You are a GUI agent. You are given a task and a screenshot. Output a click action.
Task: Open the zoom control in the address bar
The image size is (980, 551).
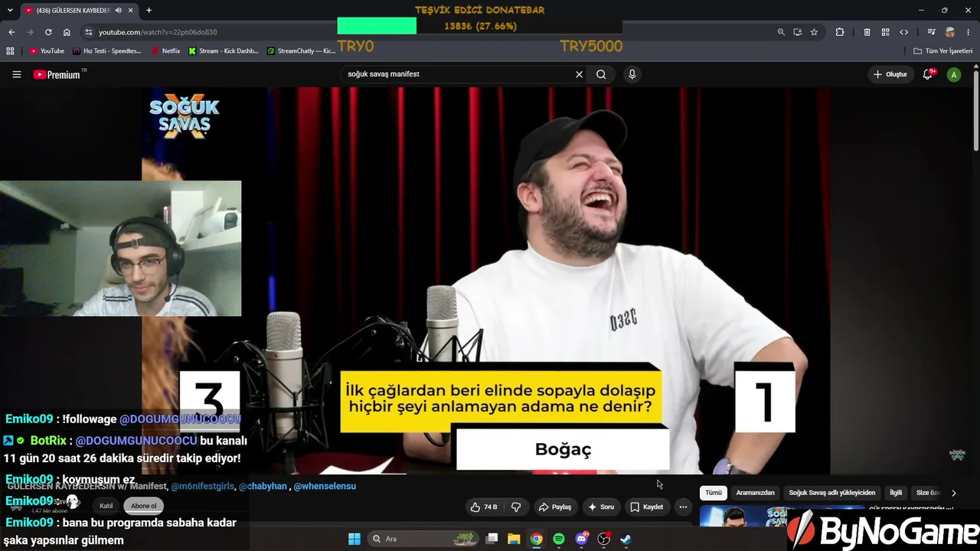point(781,32)
